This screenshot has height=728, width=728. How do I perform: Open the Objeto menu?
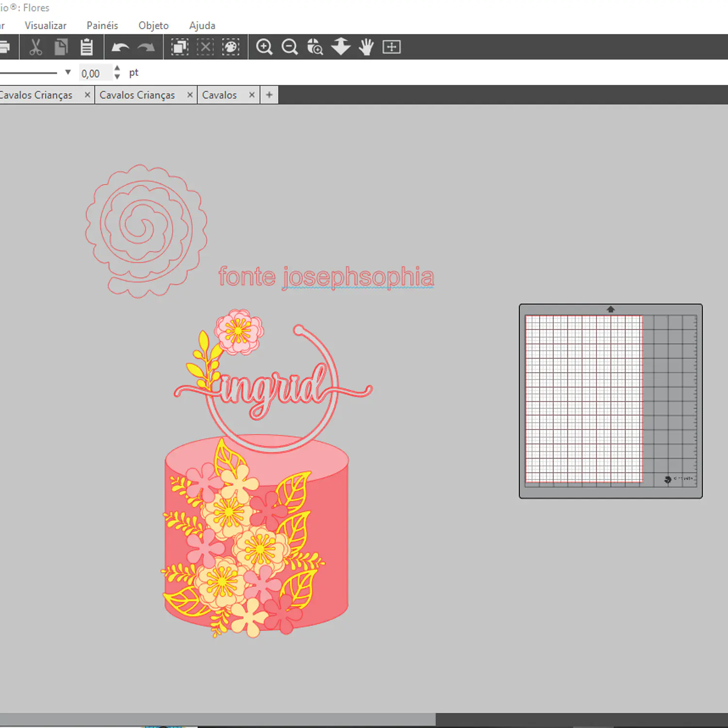tap(153, 26)
